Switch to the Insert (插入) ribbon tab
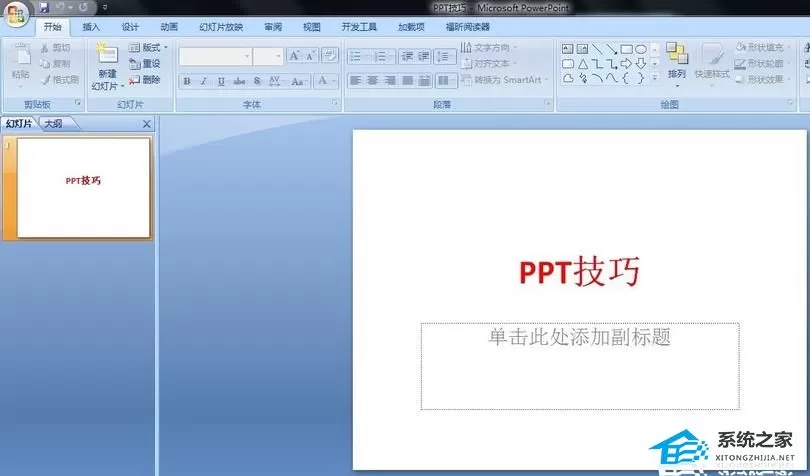Screen dimensions: 810x476 click(x=91, y=27)
